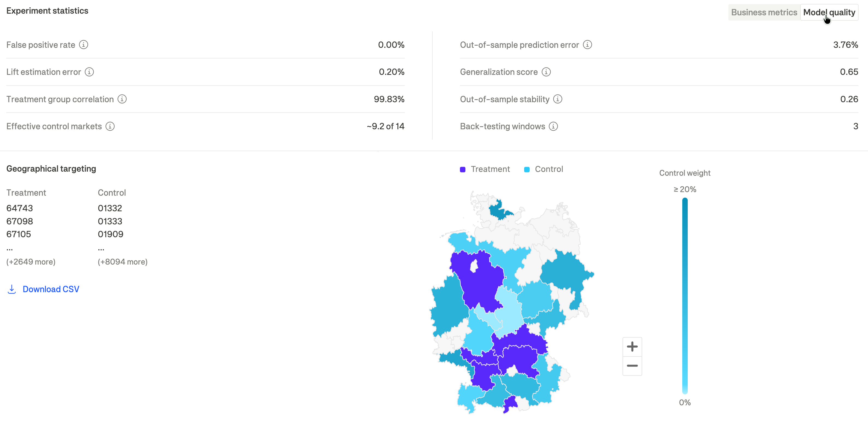
Task: Open Out-of-sample stability info icon
Action: click(558, 99)
